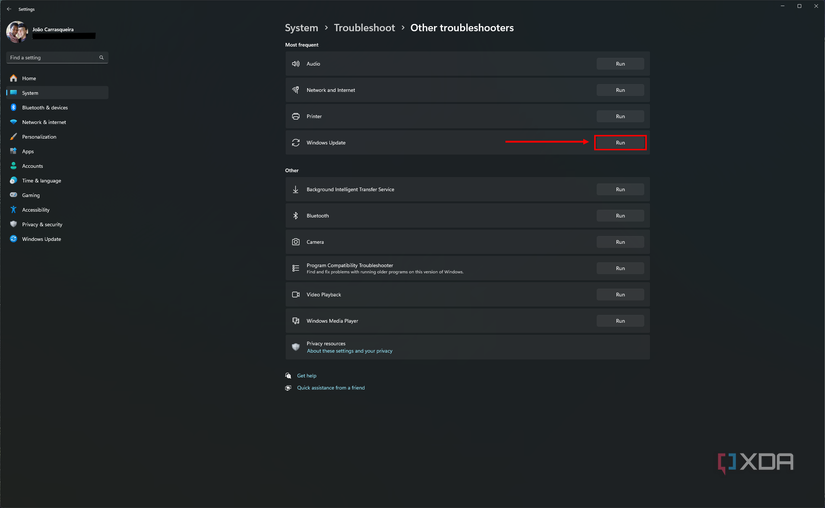Click the Network and Internet row icon

click(296, 90)
